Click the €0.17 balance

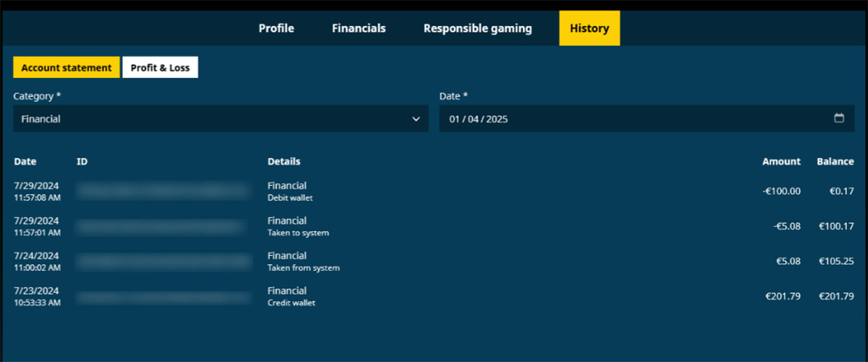[x=842, y=191]
